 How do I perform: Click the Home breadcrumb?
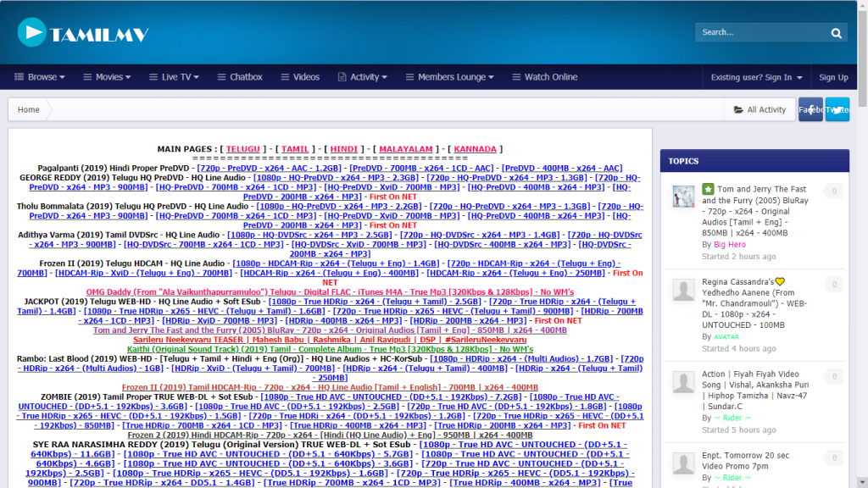(28, 109)
